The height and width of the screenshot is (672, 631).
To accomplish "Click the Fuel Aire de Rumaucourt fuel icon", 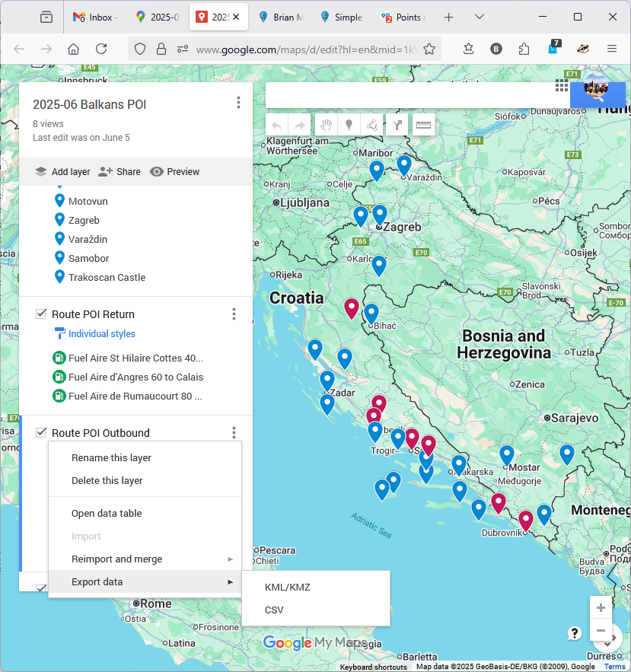I will pos(59,396).
